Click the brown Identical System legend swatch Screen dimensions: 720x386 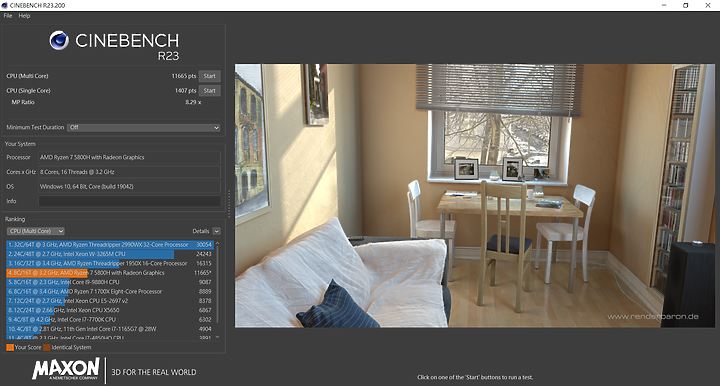coord(47,347)
